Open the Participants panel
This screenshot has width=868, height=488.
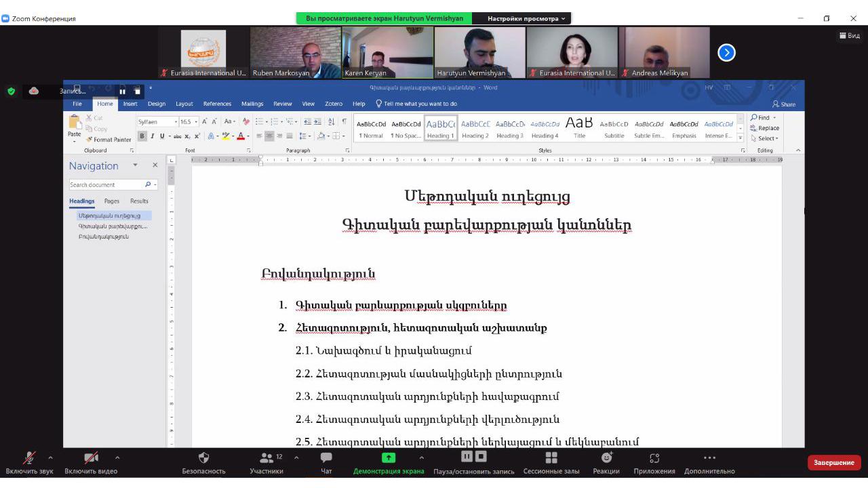point(267,459)
